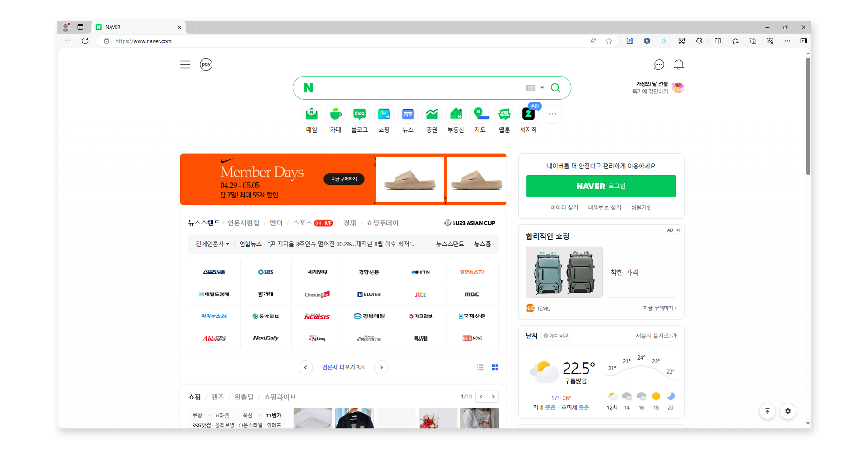Click the 아이디 찾기 link
This screenshot has width=868, height=470.
(x=564, y=207)
